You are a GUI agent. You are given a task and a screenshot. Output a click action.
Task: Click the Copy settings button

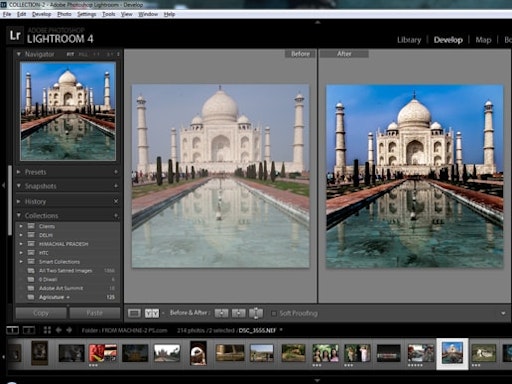pos(41,313)
